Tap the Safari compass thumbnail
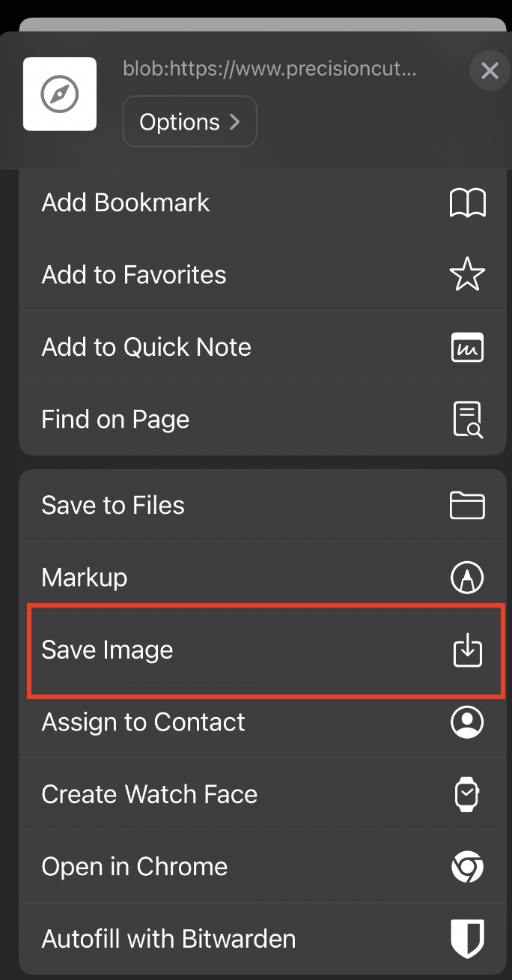The width and height of the screenshot is (512, 980). click(60, 94)
